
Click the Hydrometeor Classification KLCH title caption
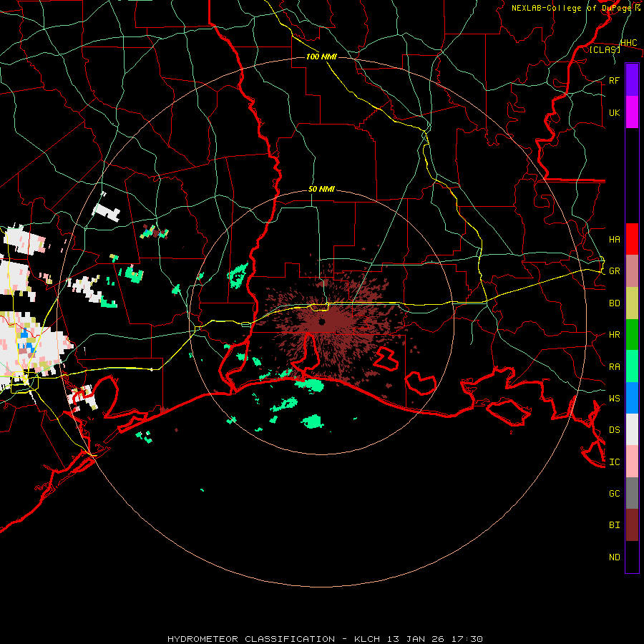(x=325, y=639)
